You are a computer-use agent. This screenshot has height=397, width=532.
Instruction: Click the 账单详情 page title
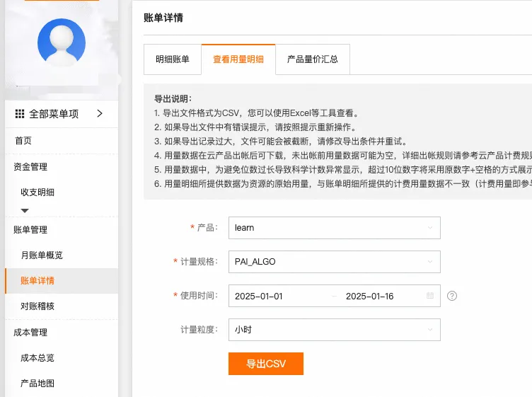point(163,18)
